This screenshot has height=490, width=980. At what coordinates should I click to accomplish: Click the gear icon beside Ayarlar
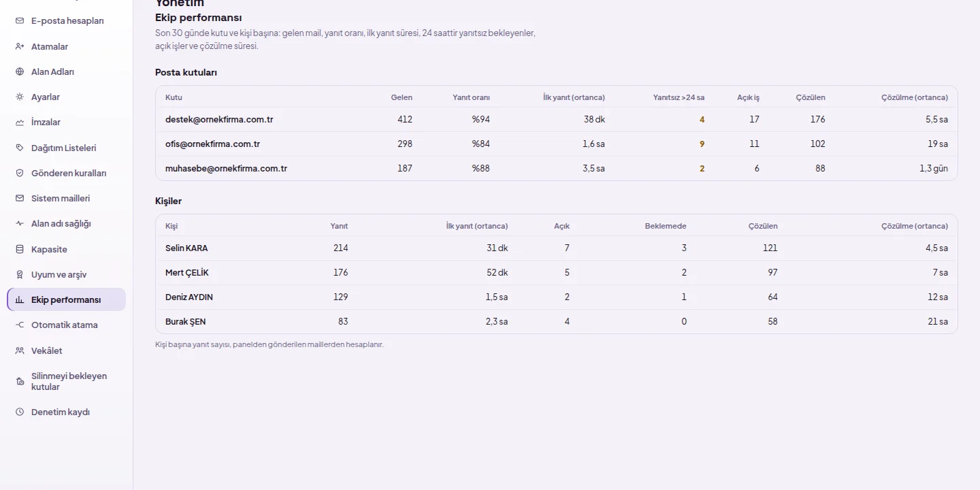[x=20, y=97]
